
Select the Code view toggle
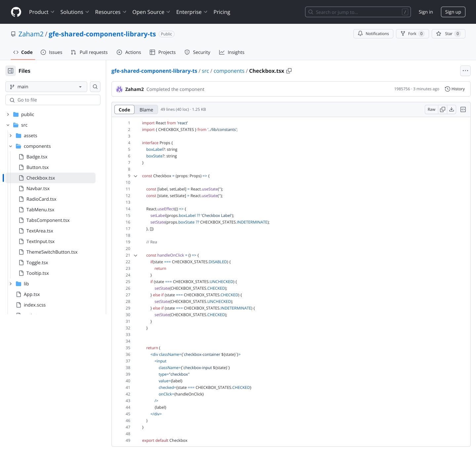click(x=124, y=110)
